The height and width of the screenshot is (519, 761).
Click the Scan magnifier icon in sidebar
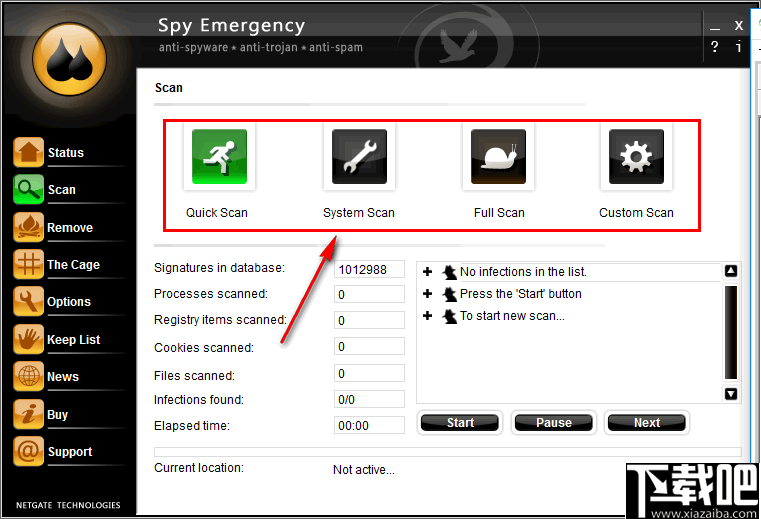click(29, 189)
